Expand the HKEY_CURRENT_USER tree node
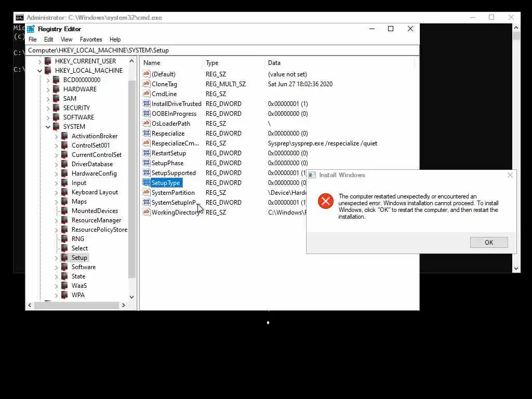Image resolution: width=532 pixels, height=399 pixels. click(39, 61)
